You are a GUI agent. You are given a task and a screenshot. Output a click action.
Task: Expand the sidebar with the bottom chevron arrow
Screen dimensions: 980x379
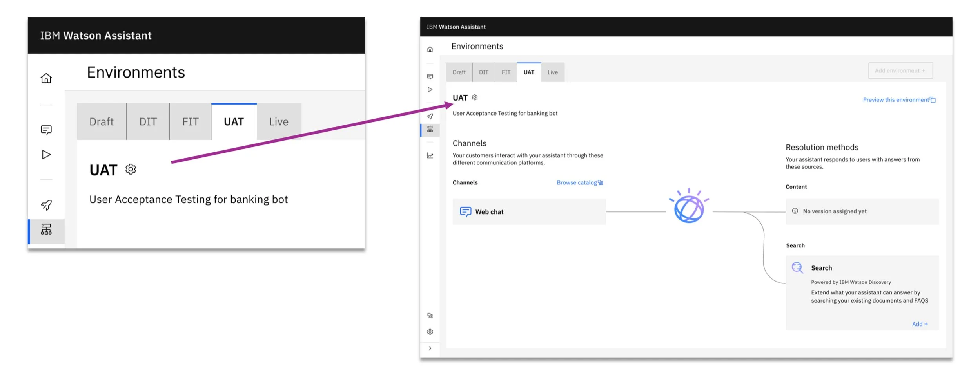(x=430, y=348)
